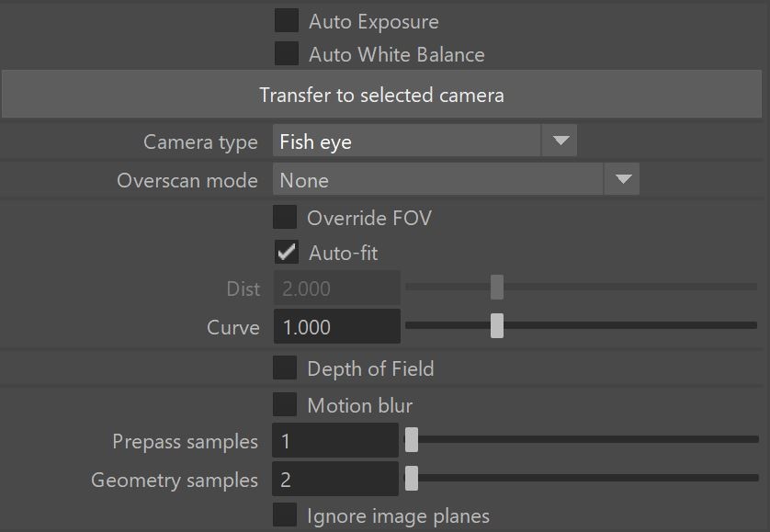Enable Depth of Field checkbox
The image size is (770, 532).
[x=285, y=368]
